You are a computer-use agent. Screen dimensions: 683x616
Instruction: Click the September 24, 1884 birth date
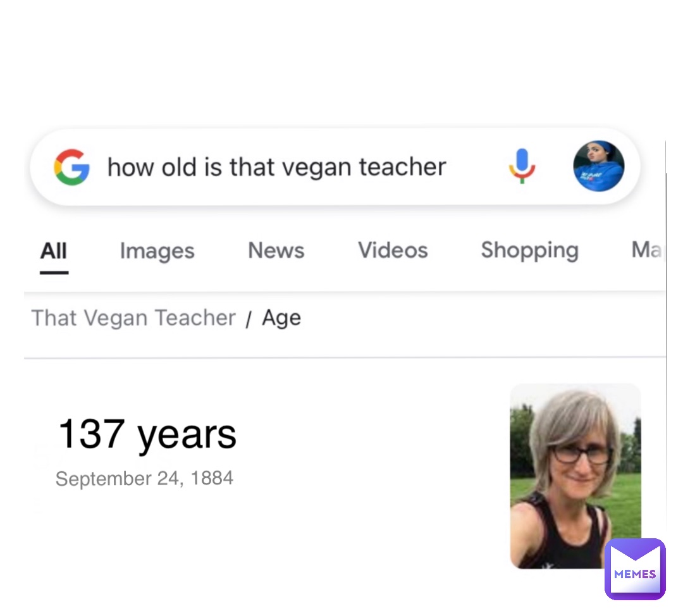[144, 479]
